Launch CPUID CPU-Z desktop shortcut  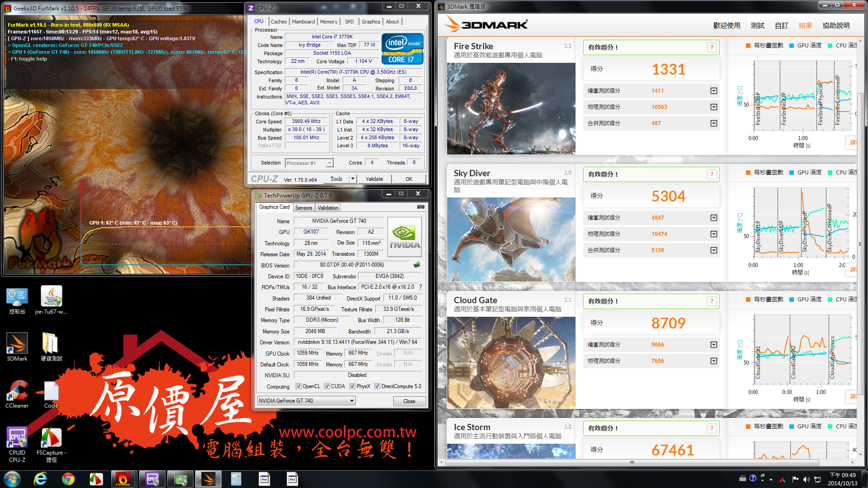(x=17, y=445)
